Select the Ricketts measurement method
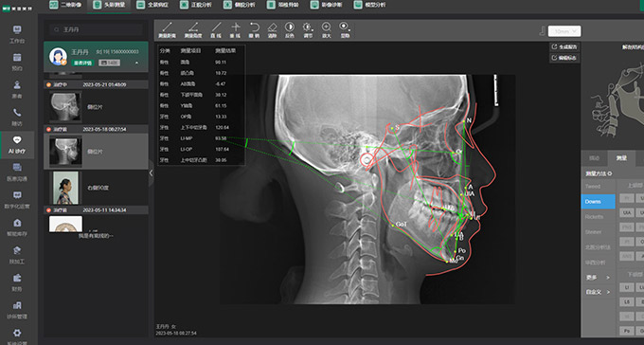644x345 pixels. click(598, 217)
